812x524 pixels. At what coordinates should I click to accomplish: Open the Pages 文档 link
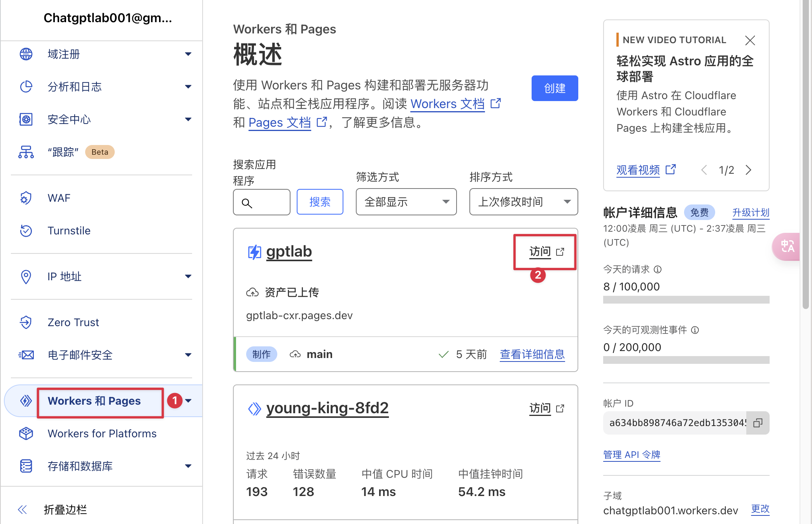click(x=280, y=122)
